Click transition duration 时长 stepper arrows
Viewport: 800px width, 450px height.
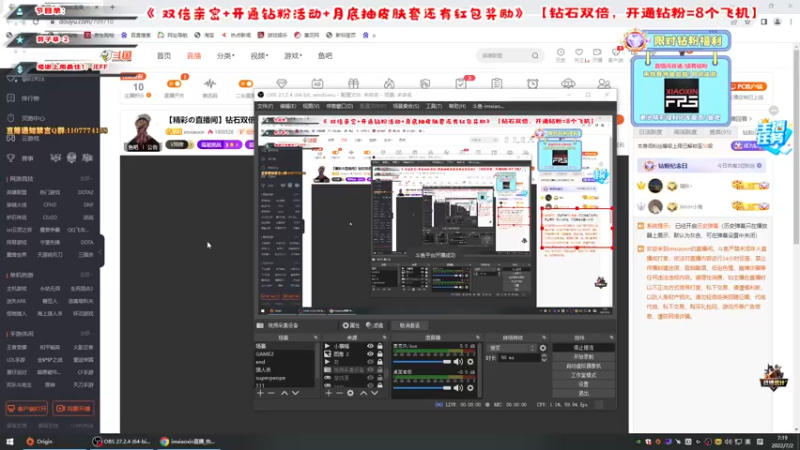(x=544, y=358)
